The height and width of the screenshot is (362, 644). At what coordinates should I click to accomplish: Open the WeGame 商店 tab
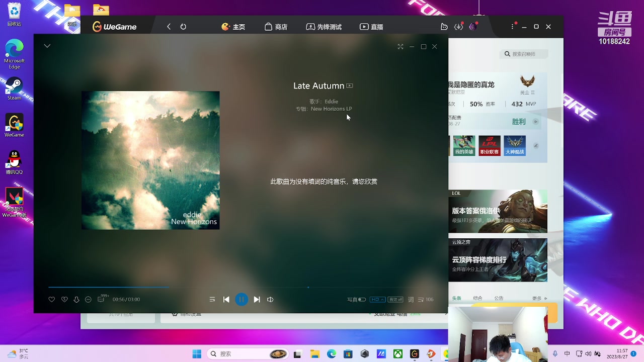[x=276, y=27]
